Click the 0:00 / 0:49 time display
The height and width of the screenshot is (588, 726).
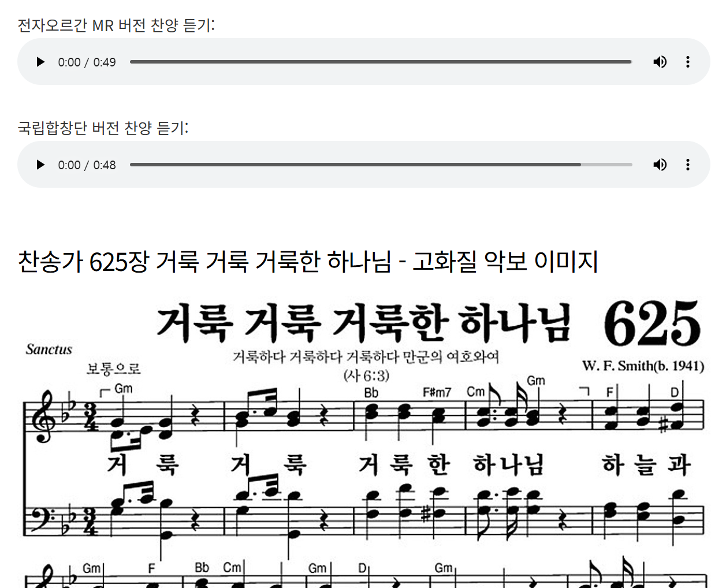[x=87, y=62]
